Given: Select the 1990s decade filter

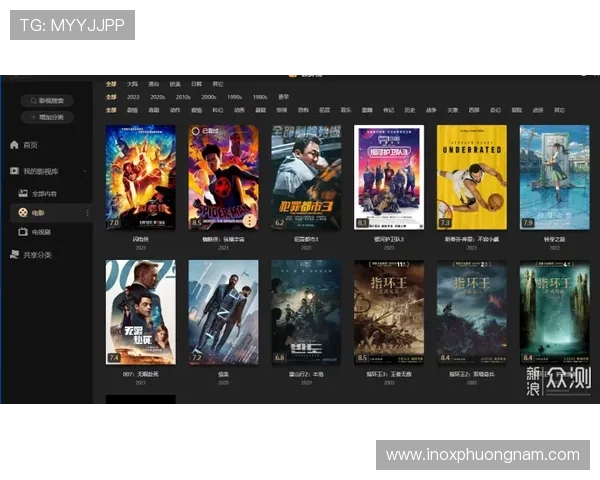Looking at the screenshot, I should [234, 97].
